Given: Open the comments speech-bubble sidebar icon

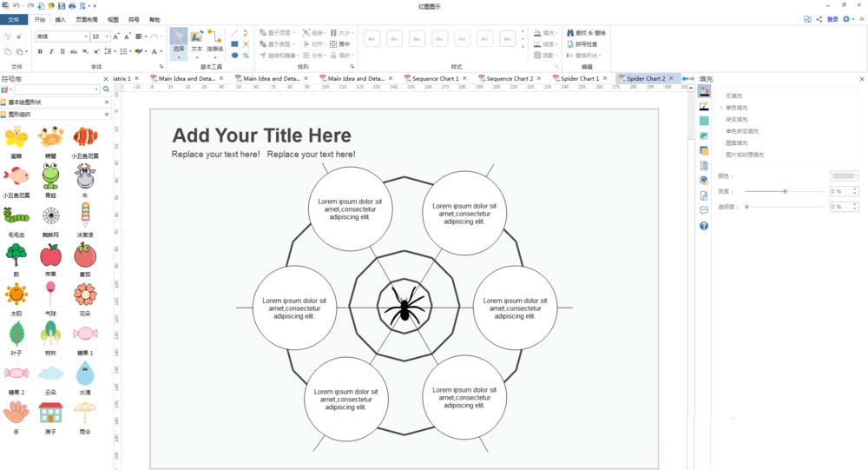Looking at the screenshot, I should (x=704, y=210).
